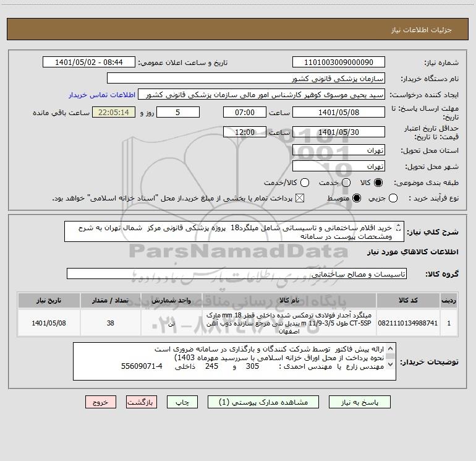Select the کالا radio button
The image size is (476, 461).
pyautogui.click(x=378, y=183)
